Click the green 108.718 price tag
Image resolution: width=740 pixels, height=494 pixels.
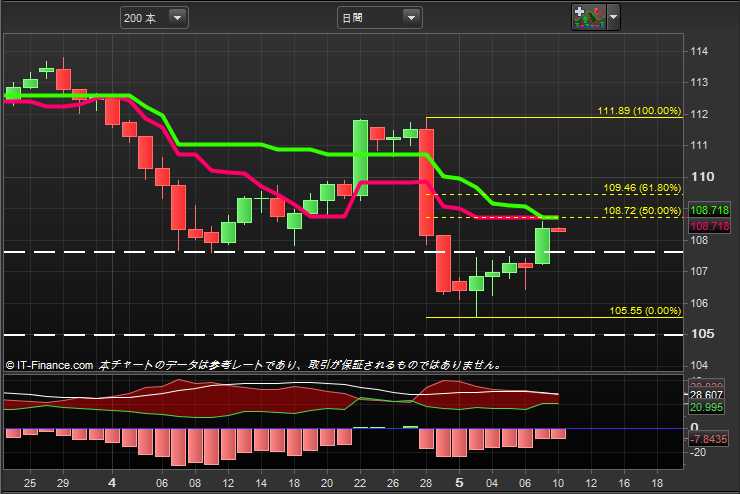pos(709,210)
